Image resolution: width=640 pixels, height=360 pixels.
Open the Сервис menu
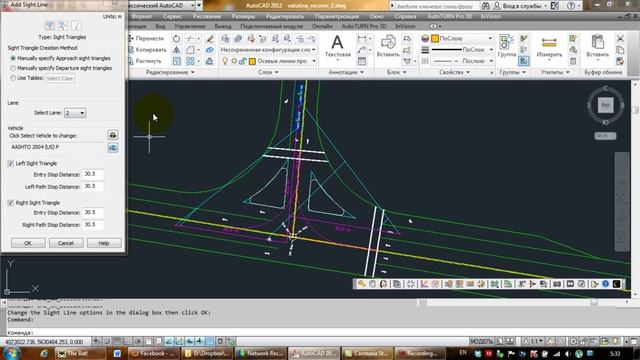coord(172,16)
